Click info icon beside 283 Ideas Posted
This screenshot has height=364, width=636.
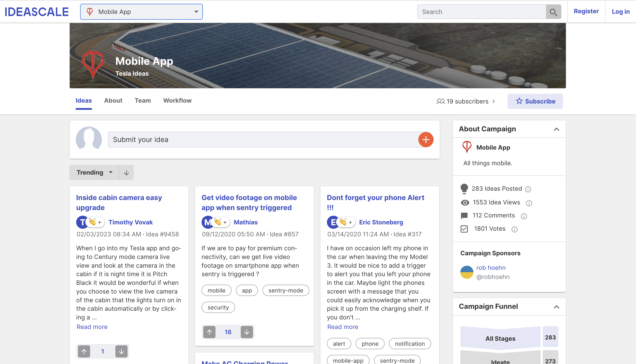click(x=528, y=189)
